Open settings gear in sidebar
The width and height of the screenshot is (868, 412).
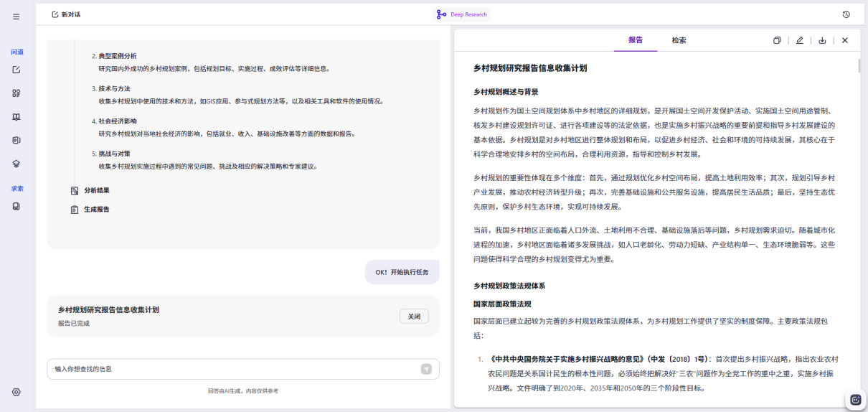(16, 392)
